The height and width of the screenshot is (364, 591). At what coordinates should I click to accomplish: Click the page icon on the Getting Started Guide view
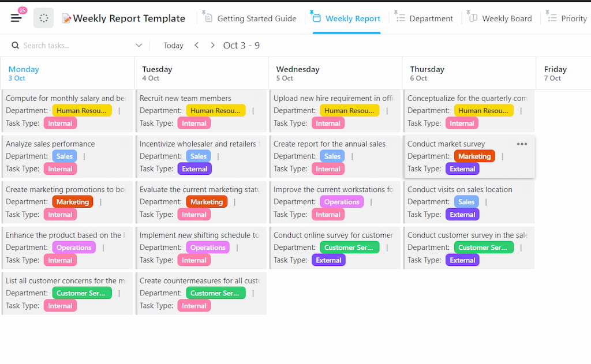(x=209, y=17)
